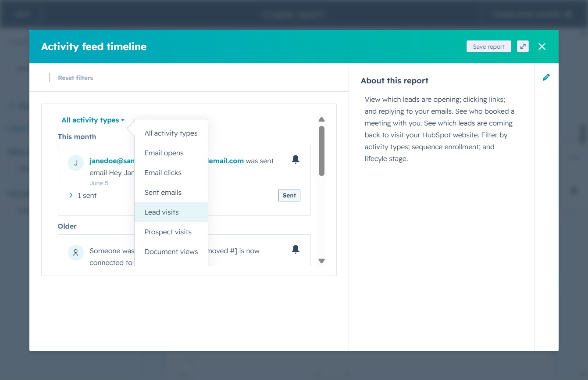Choose Email opens from the activity menu
This screenshot has width=588, height=380.
[171, 153]
